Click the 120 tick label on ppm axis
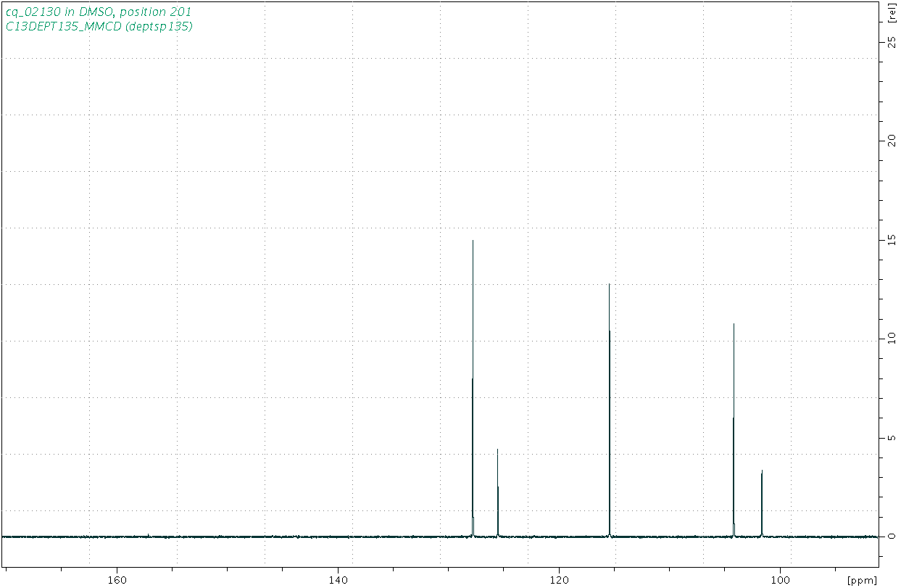 point(558,579)
